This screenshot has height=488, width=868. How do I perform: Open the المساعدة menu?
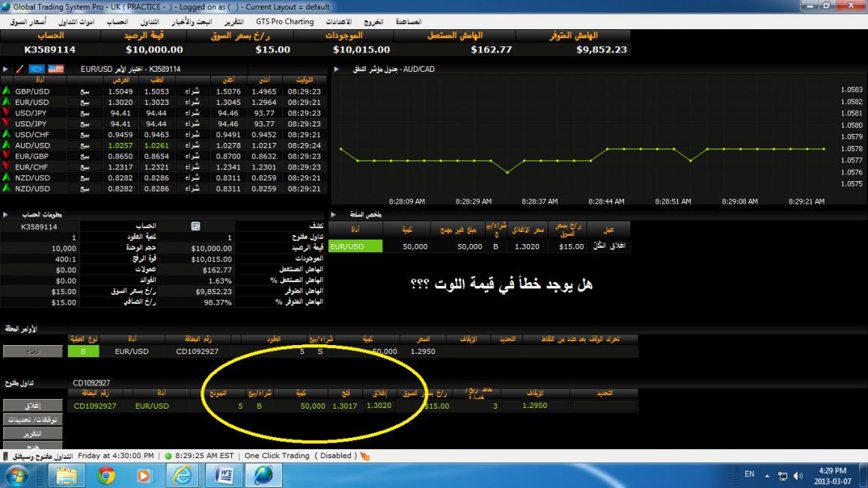click(409, 22)
